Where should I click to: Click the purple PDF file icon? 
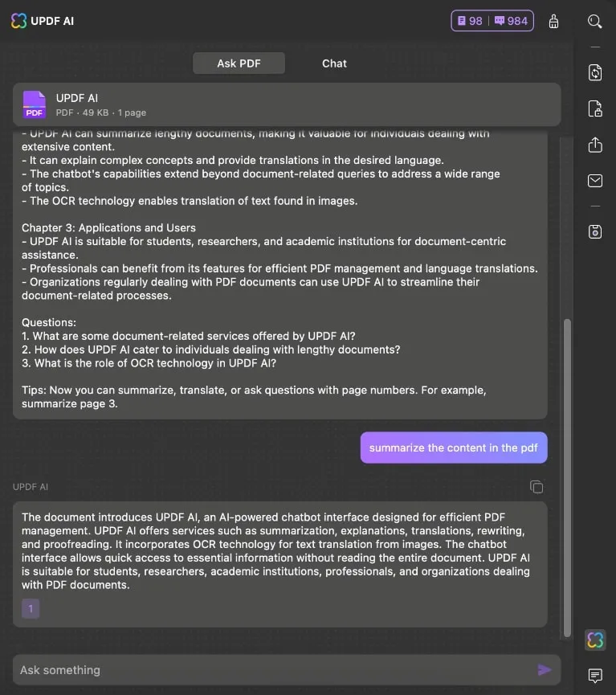pos(34,104)
